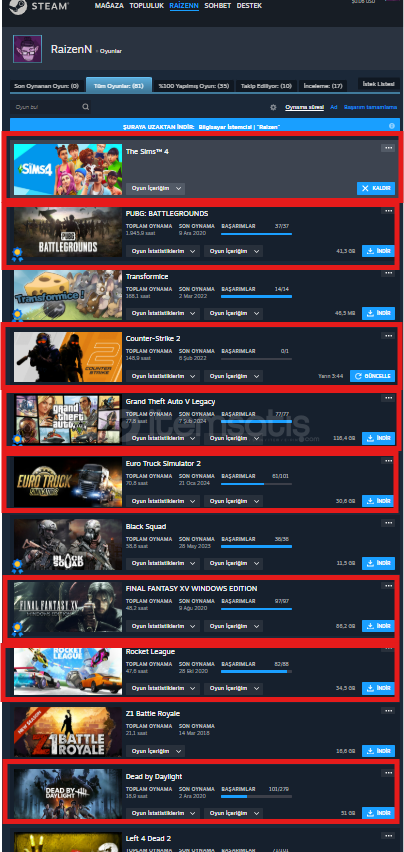The image size is (404, 852).
Task: Click the Oyun bul search field
Action: point(51,108)
